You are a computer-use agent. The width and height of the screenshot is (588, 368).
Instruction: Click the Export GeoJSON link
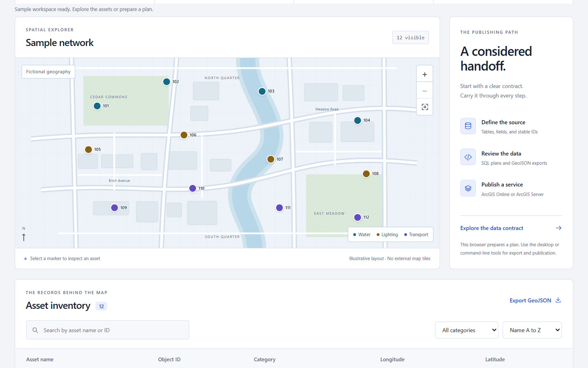530,300
